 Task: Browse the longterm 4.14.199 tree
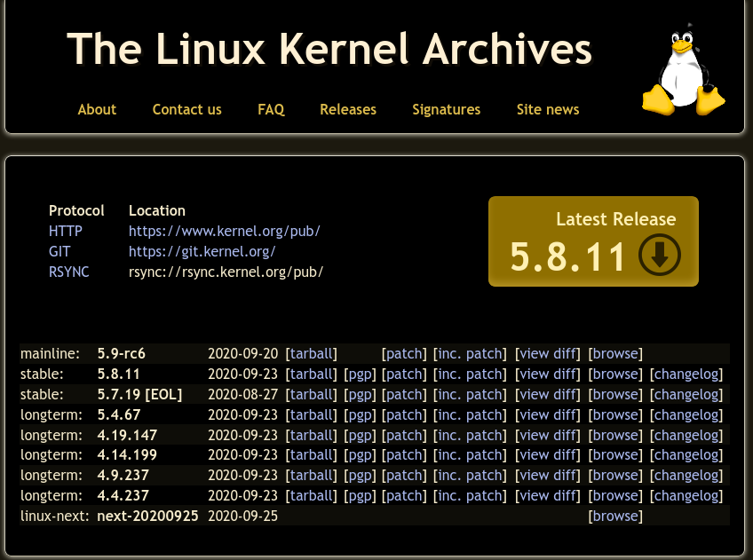coord(615,455)
